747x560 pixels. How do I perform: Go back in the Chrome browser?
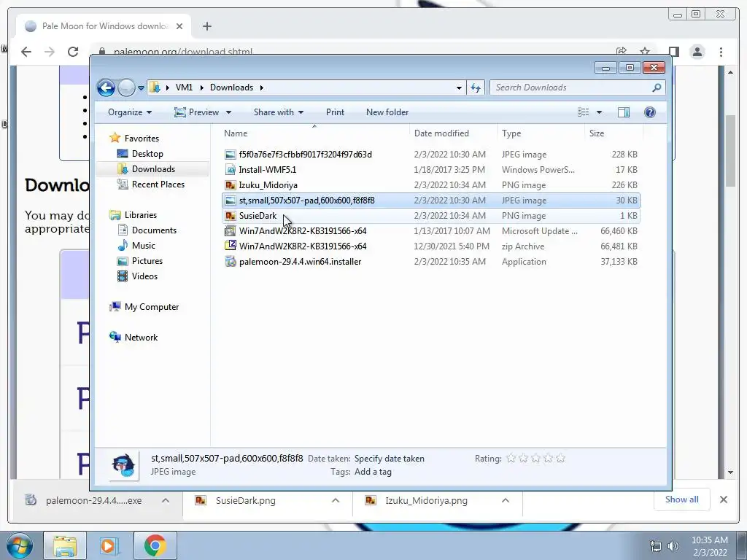[26, 52]
